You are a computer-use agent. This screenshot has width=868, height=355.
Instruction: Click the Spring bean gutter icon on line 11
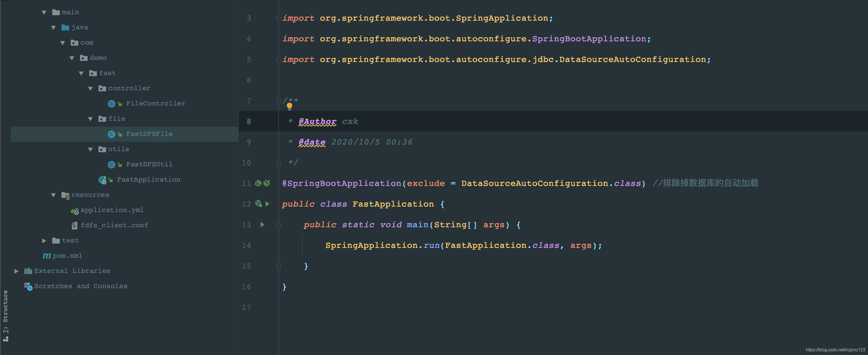point(258,183)
